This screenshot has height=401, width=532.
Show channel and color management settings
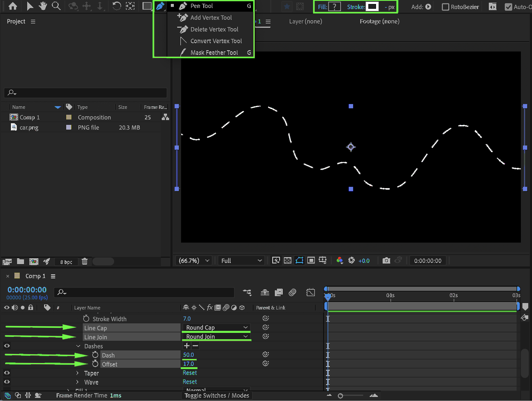tap(340, 260)
